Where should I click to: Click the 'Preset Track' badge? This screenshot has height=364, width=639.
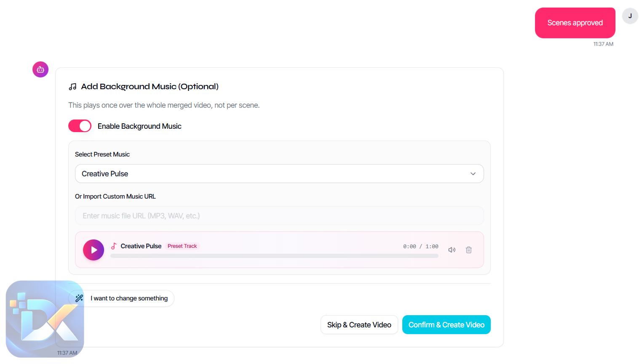coord(182,246)
